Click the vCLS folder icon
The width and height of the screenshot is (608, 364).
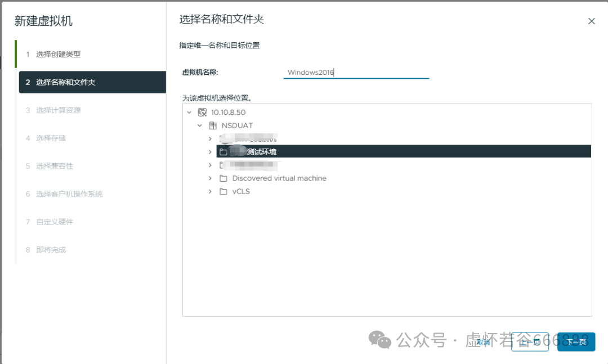click(x=223, y=191)
